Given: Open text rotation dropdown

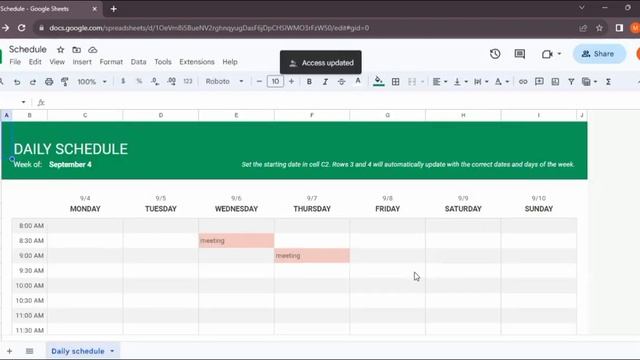Looking at the screenshot, I should tap(502, 82).
